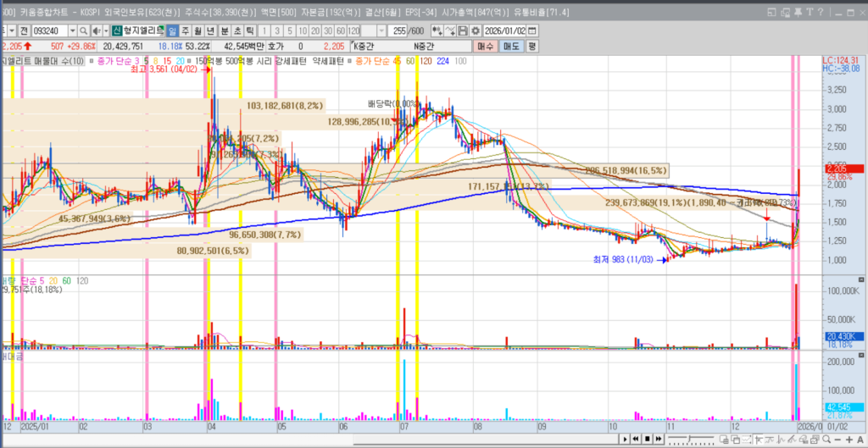
Task: Expand the stock code 093240 dropdown
Action: coord(72,30)
